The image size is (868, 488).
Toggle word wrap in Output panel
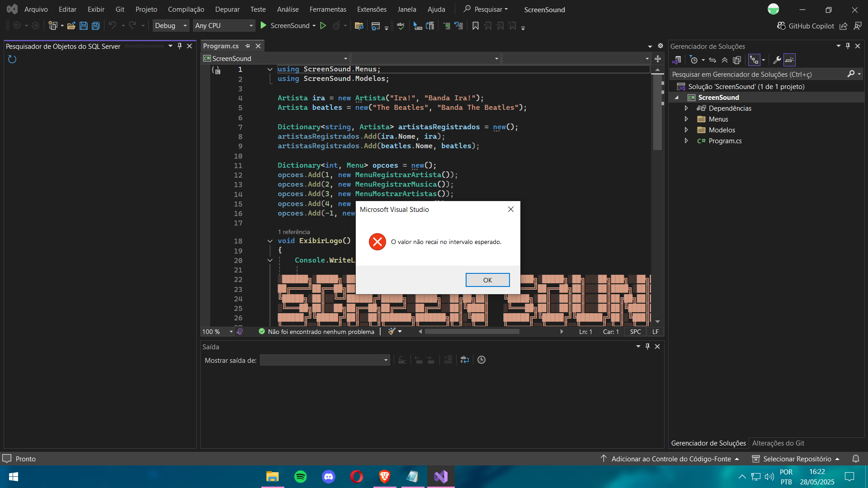tap(465, 360)
